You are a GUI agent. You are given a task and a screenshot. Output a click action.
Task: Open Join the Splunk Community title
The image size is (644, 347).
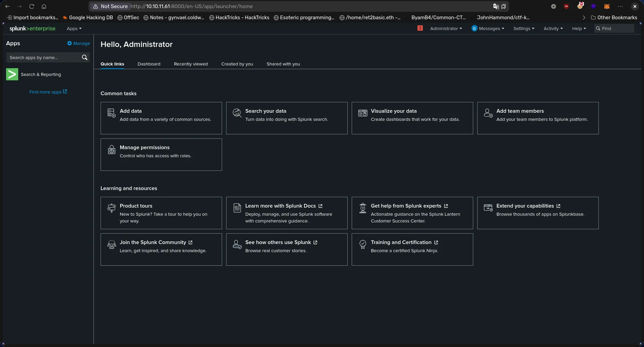[153, 242]
